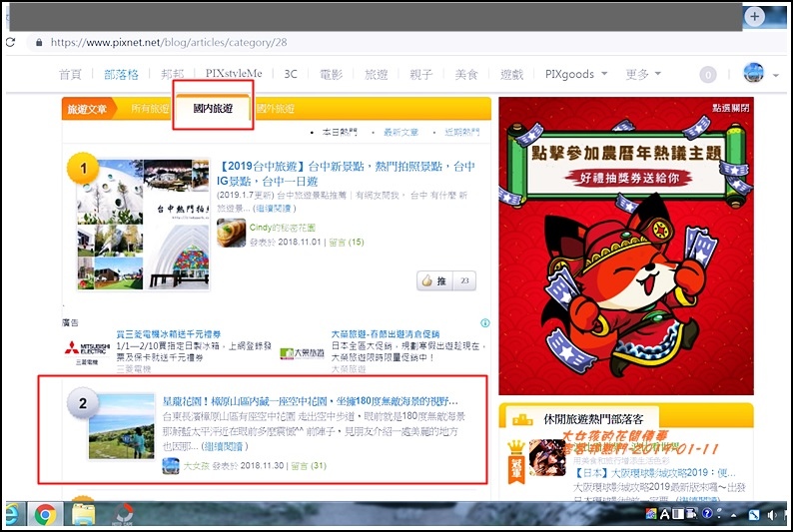Image resolution: width=793 pixels, height=532 pixels.
Task: Open the 台中 collage thumbnail of article 1
Action: click(143, 225)
